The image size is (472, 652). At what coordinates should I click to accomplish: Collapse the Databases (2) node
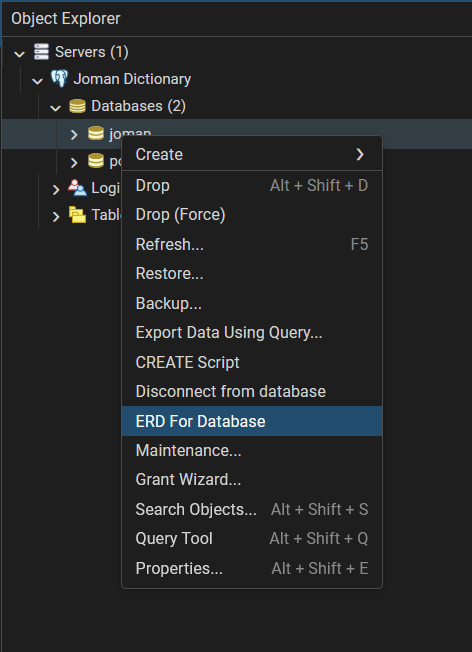tap(55, 108)
